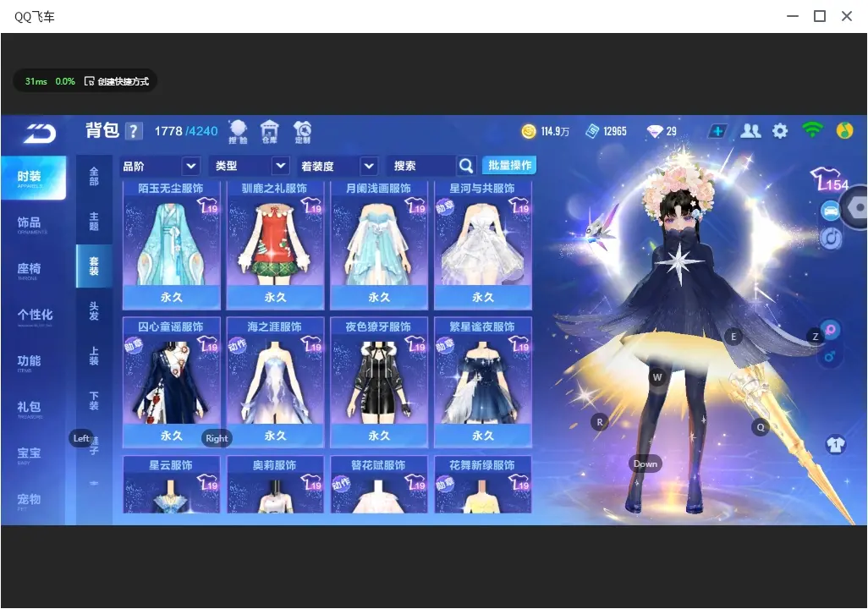
Task: Click the coupon icon by 12965
Action: [592, 131]
